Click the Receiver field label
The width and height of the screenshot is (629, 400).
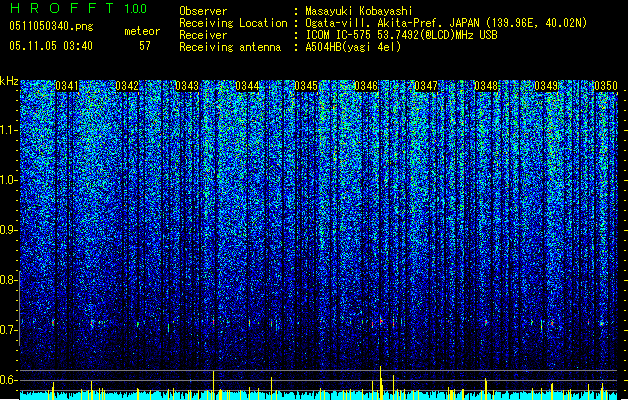[x=203, y=35]
